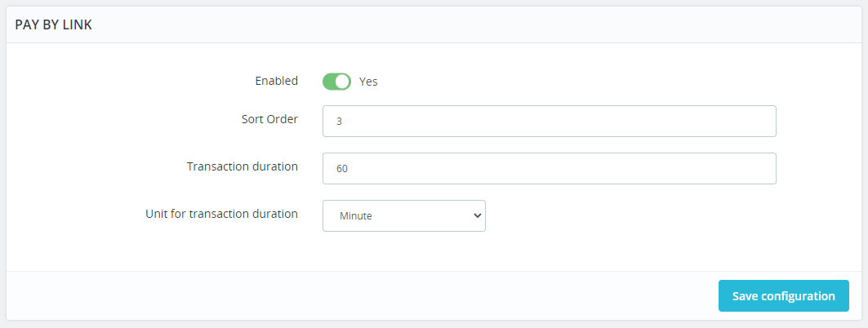The width and height of the screenshot is (868, 328).
Task: Click the "Enabled" field label
Action: [x=276, y=81]
